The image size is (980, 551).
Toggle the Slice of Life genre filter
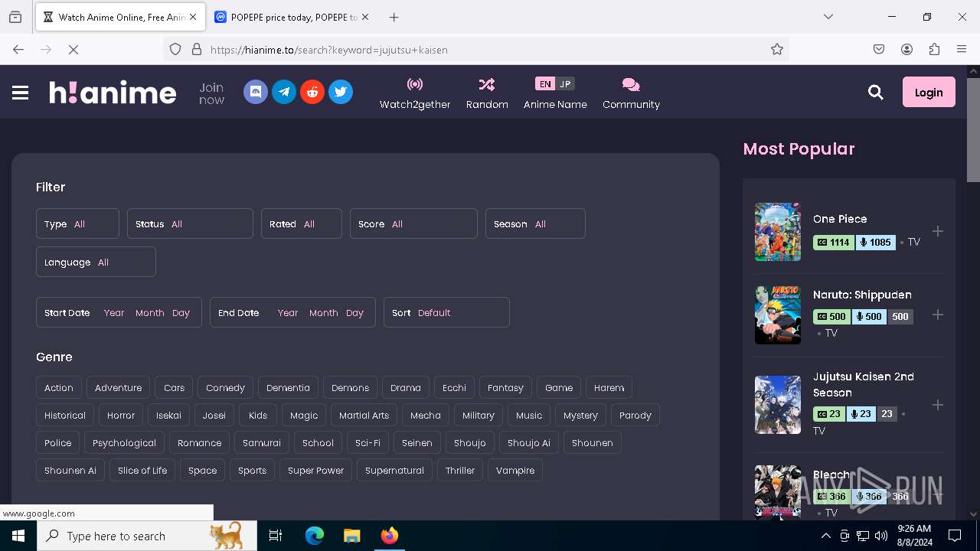pos(142,471)
